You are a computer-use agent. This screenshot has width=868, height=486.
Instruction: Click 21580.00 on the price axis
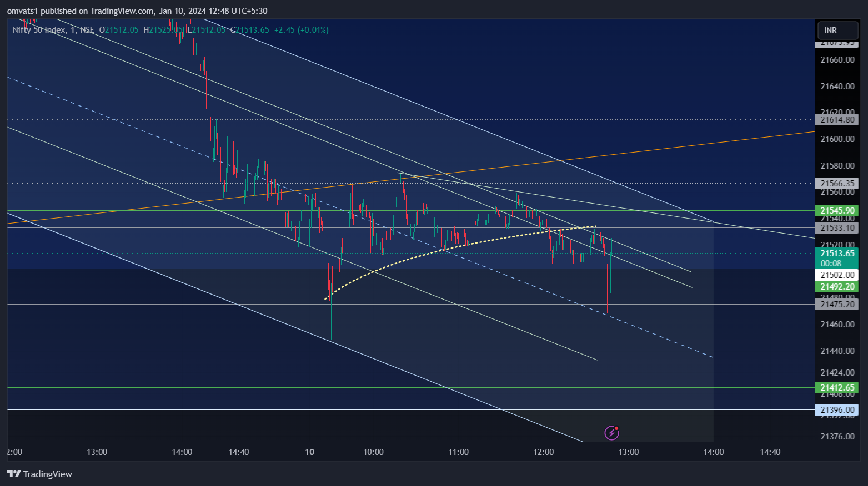tap(837, 166)
